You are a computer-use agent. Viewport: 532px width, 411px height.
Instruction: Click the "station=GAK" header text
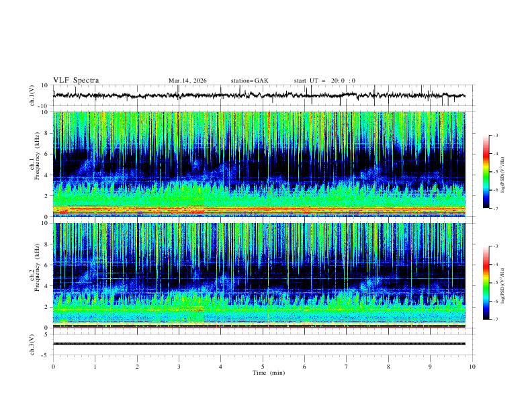(249, 81)
